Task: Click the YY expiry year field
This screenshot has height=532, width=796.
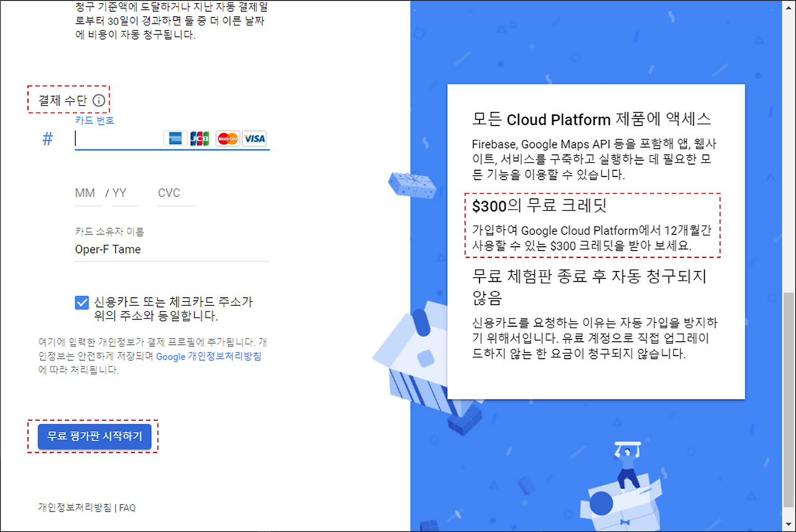Action: pos(125,193)
